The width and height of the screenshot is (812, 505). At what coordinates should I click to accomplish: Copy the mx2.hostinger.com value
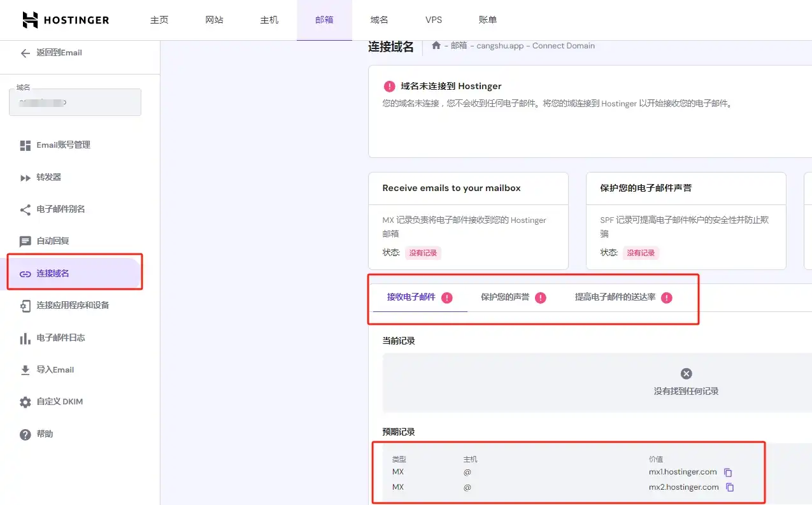pos(730,487)
